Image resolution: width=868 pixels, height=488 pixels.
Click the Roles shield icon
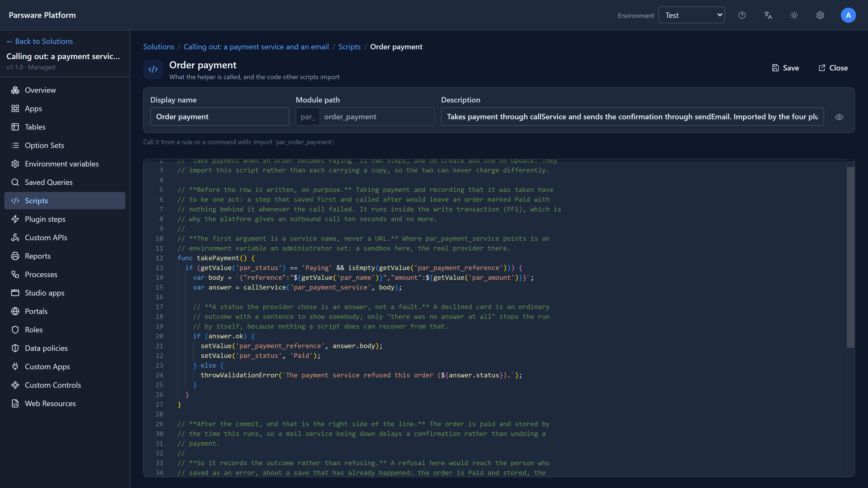coord(15,330)
